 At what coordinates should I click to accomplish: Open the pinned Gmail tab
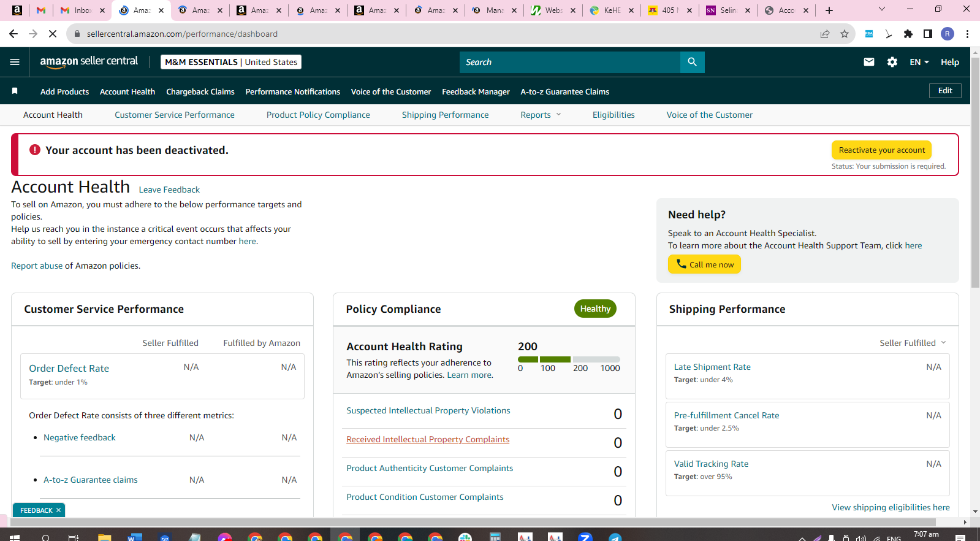(x=41, y=10)
